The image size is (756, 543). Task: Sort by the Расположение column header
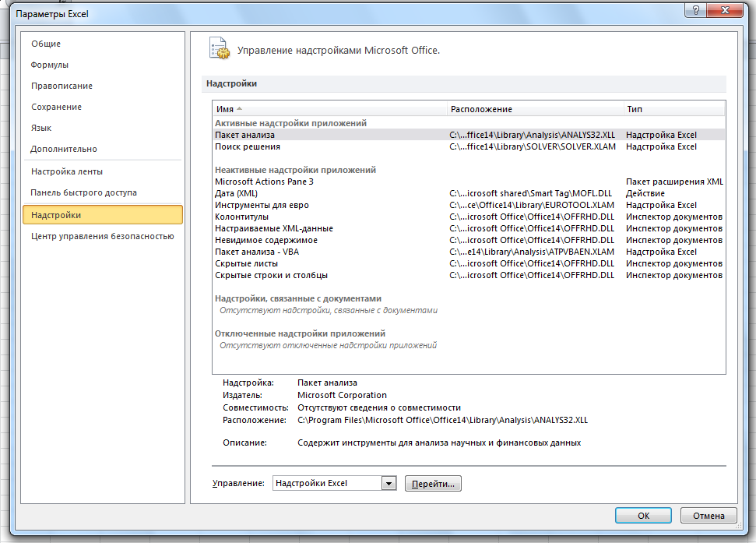[535, 110]
